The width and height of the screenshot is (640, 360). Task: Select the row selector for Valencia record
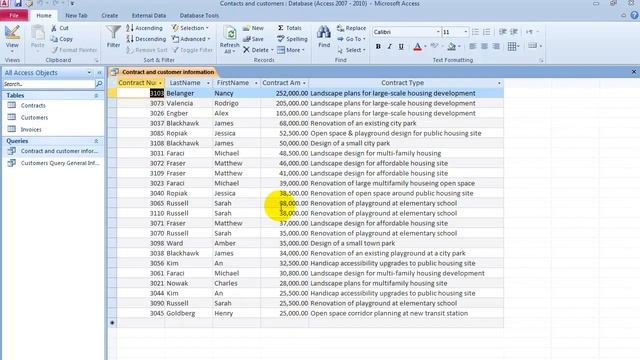point(113,103)
